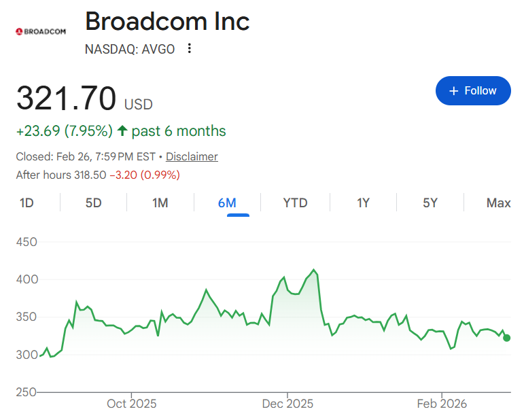Click the Oct 2025 axis label
This screenshot has width=524, height=420.
point(132,404)
